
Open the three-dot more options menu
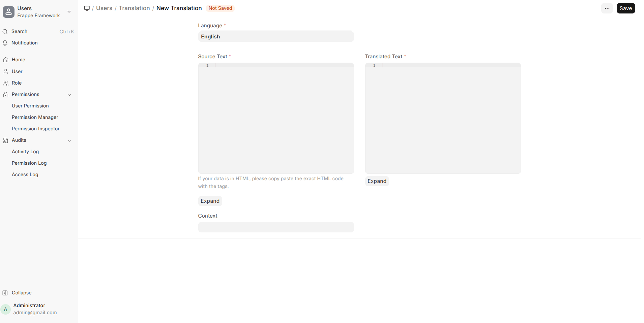click(607, 8)
